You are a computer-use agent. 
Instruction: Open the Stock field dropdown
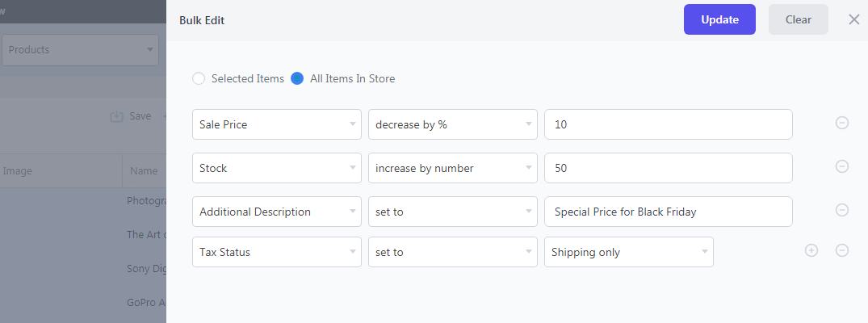[277, 168]
